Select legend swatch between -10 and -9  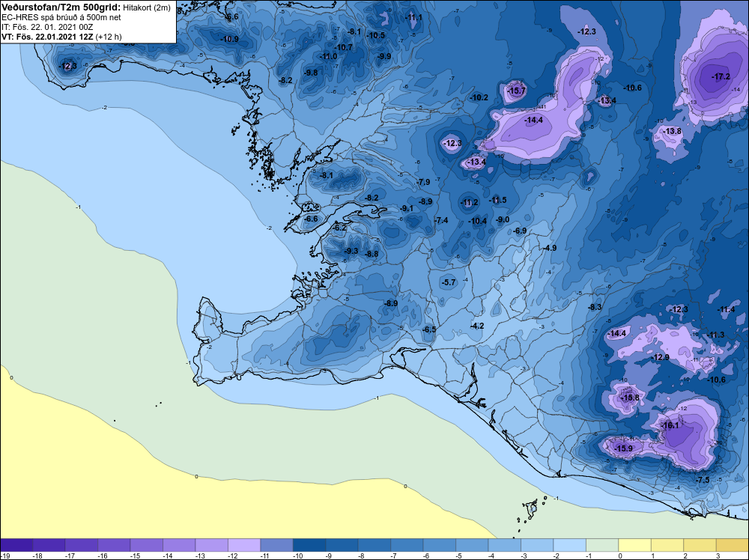309,545
